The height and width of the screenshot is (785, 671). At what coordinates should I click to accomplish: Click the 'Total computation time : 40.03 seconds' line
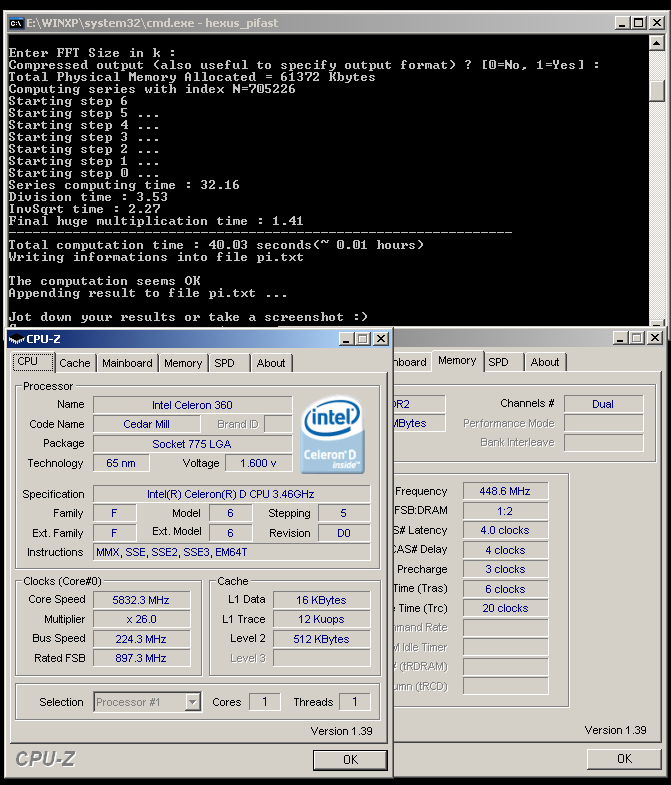(216, 245)
